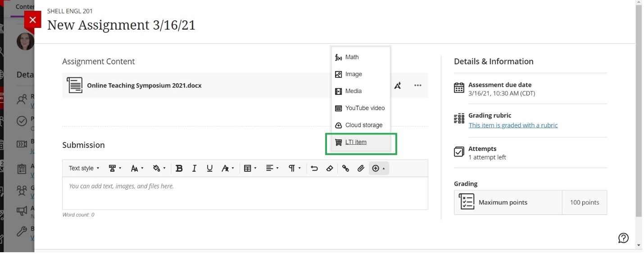644x254 pixels.
Task: Open the text color paint bucket picker
Action: pyautogui.click(x=159, y=169)
